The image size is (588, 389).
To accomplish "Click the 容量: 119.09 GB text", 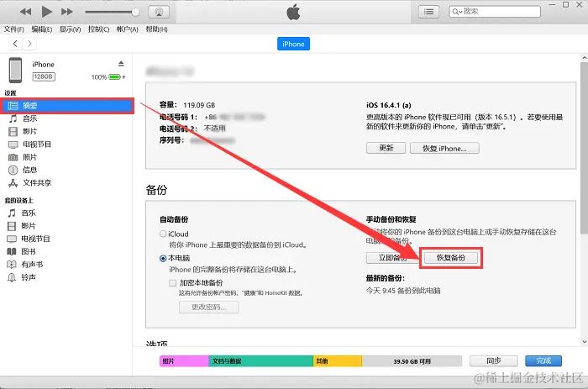I will pyautogui.click(x=187, y=105).
